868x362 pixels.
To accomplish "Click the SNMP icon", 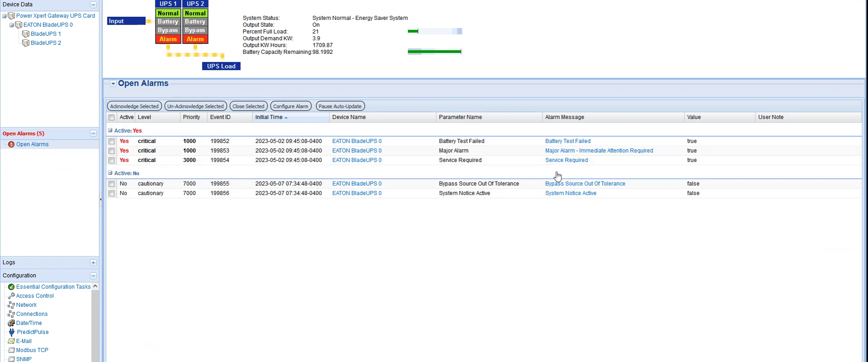I will click(x=11, y=359).
